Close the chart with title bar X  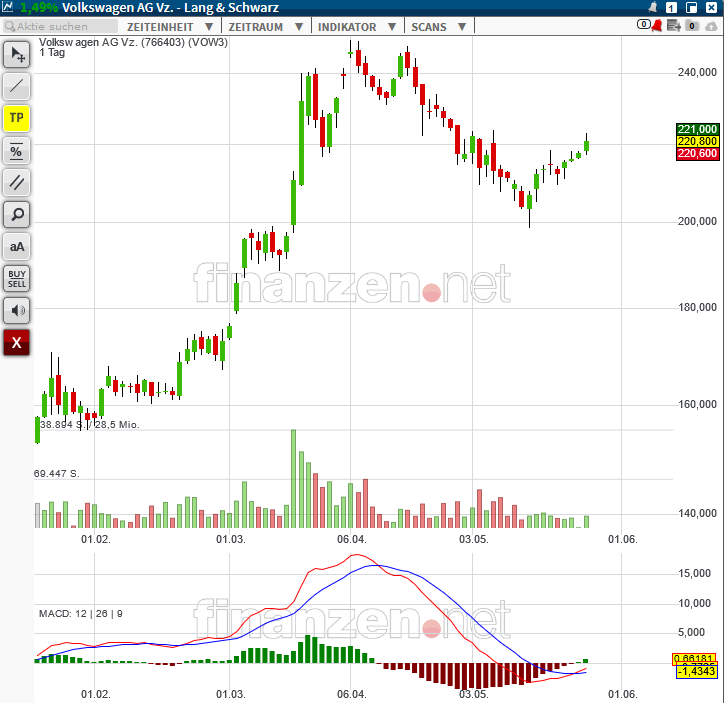point(712,7)
